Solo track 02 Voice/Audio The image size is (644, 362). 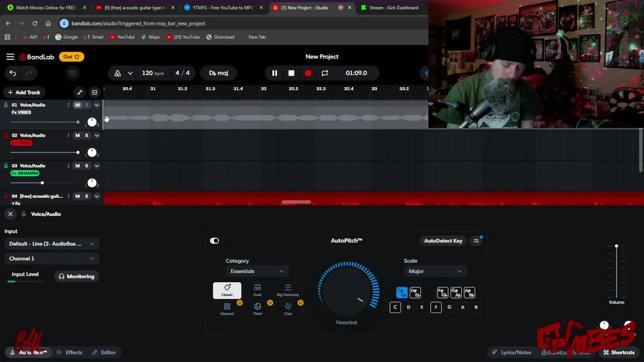click(x=87, y=135)
